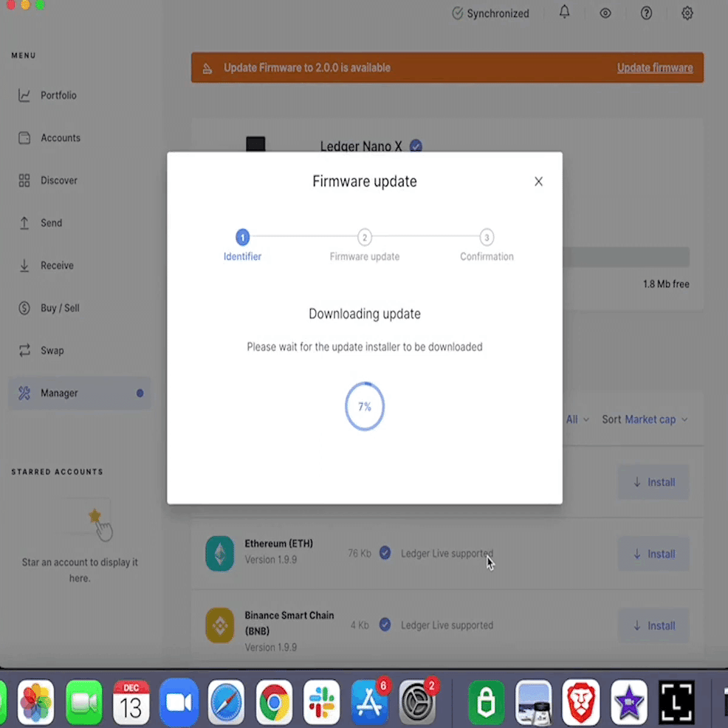Expand the All currency filter dropdown
Screen dimensions: 728x728
(x=577, y=419)
